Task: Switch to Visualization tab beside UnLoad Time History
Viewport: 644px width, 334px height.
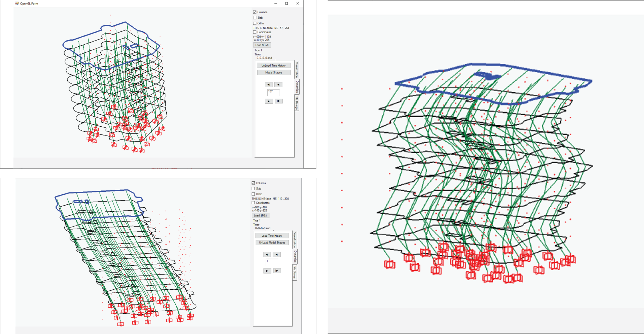Action: click(297, 70)
